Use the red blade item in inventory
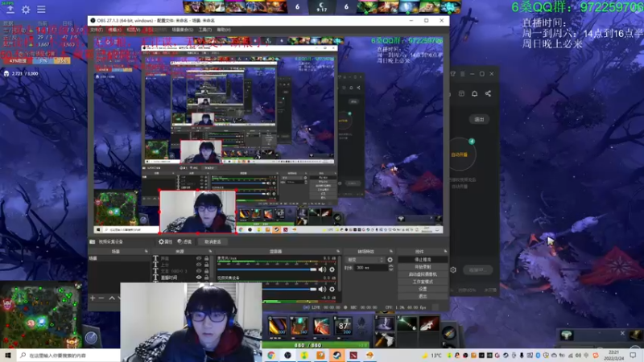The image size is (644, 362). pyautogui.click(x=428, y=323)
